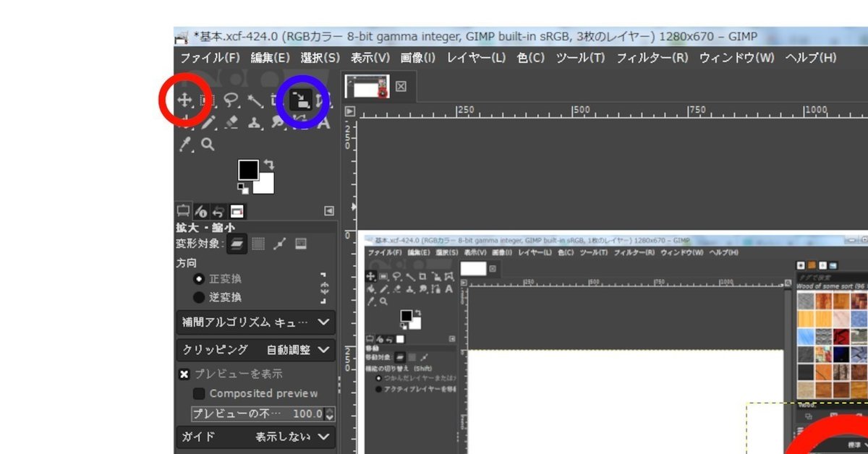Open the クリッピング 自動調整 dropdown

(x=253, y=349)
